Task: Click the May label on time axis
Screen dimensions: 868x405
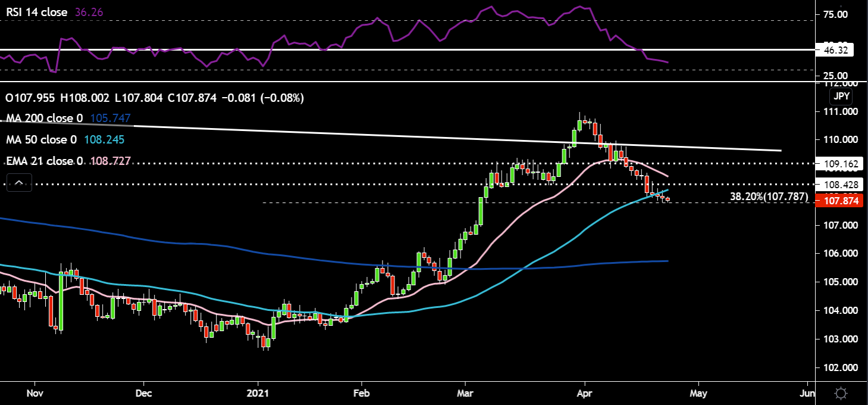Action: coord(698,393)
